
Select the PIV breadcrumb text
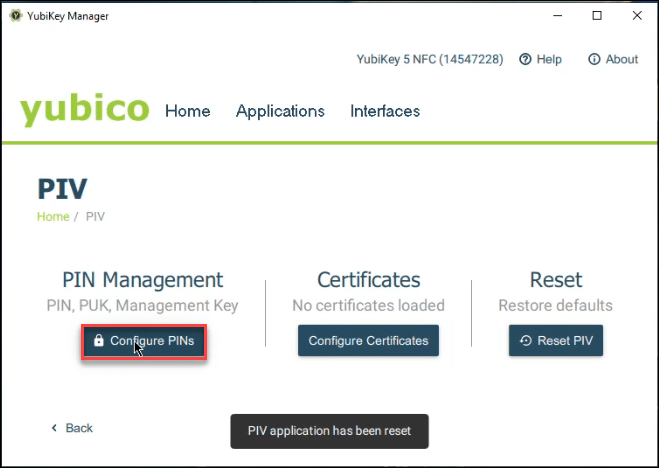95,216
